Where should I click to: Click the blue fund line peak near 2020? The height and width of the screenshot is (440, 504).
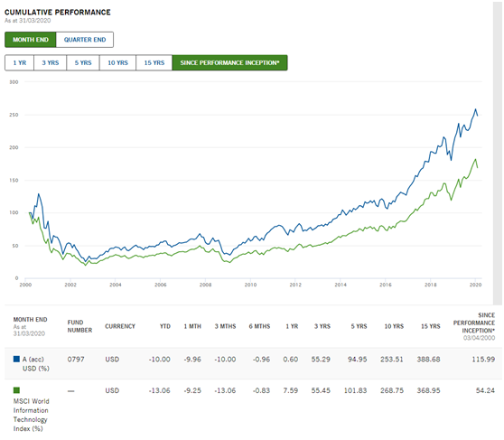[475, 109]
